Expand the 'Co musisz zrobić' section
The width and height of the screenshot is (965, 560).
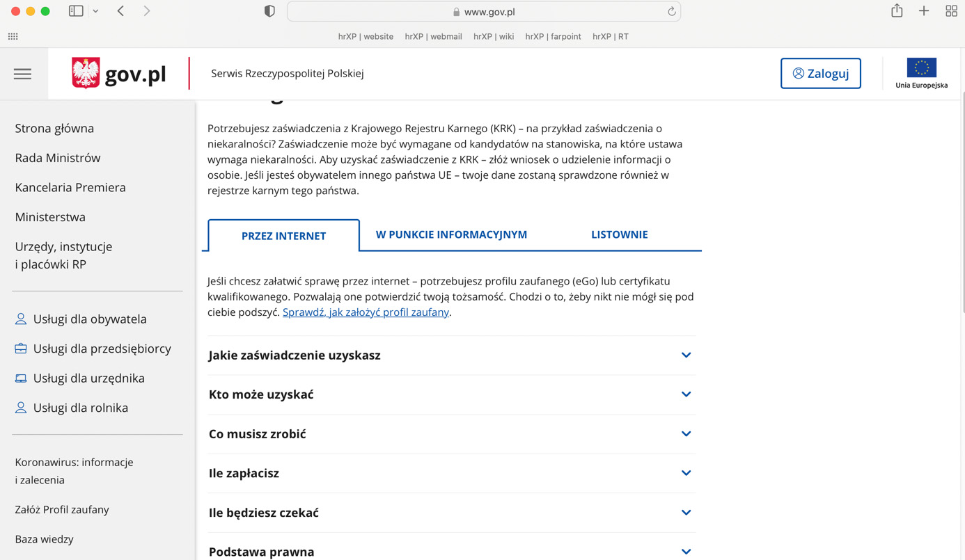[x=686, y=434]
